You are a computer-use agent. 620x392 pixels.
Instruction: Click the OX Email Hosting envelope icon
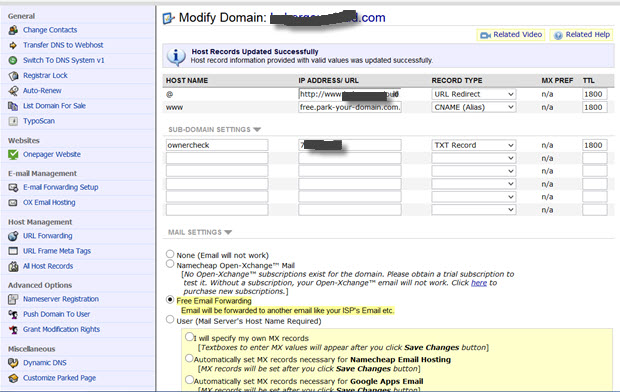click(13, 203)
